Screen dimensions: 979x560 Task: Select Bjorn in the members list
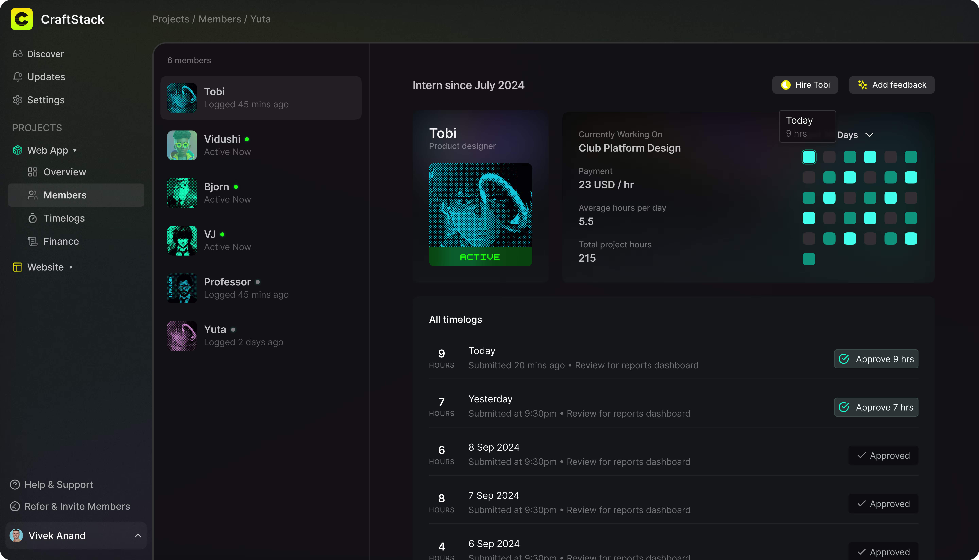pyautogui.click(x=261, y=193)
